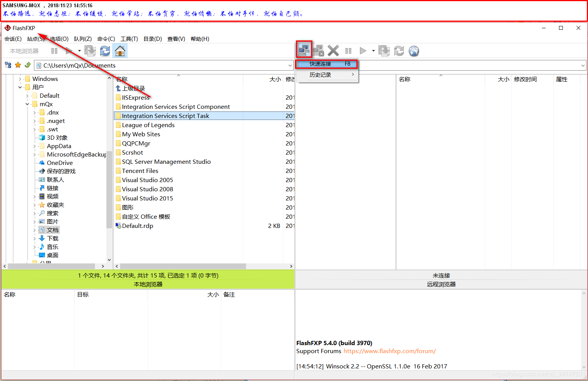Click the Default.rdp file icon
Screen dimensions: 588x381
point(118,226)
